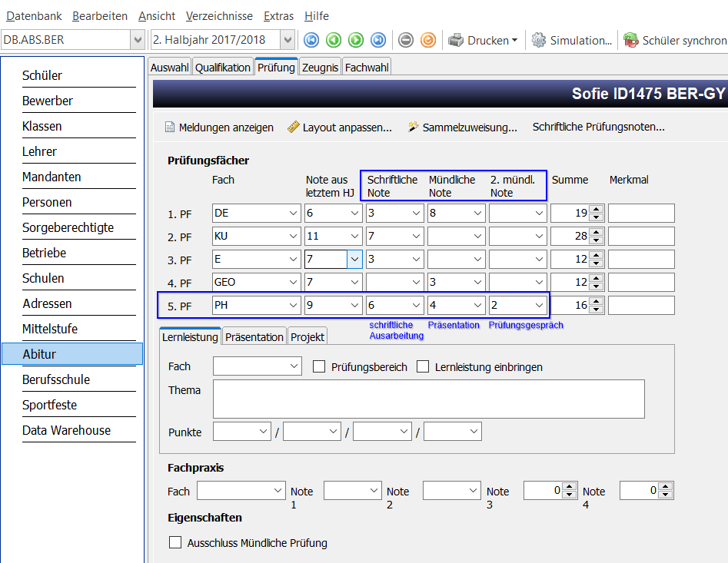This screenshot has height=563, width=728.
Task: Click the gray minus circle icon
Action: coord(406,41)
